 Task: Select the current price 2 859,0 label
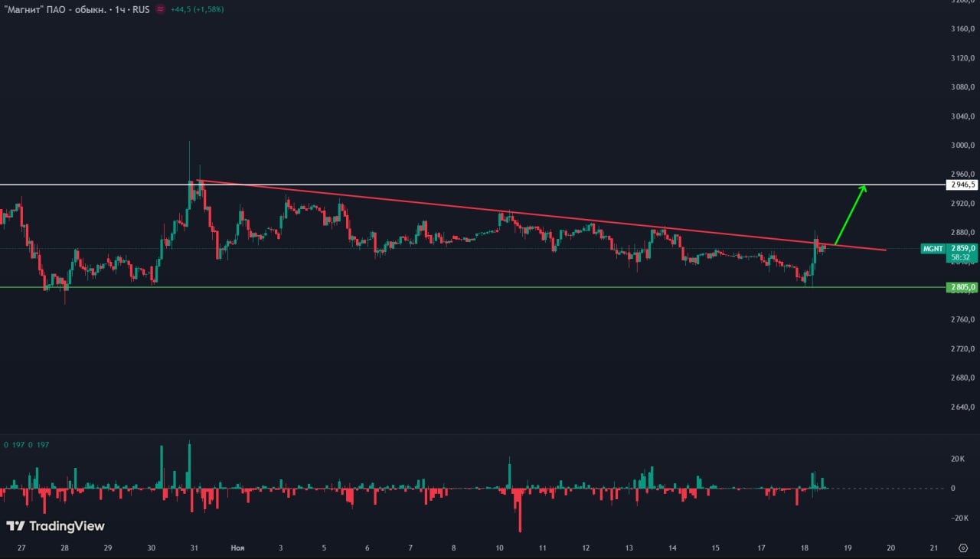962,248
